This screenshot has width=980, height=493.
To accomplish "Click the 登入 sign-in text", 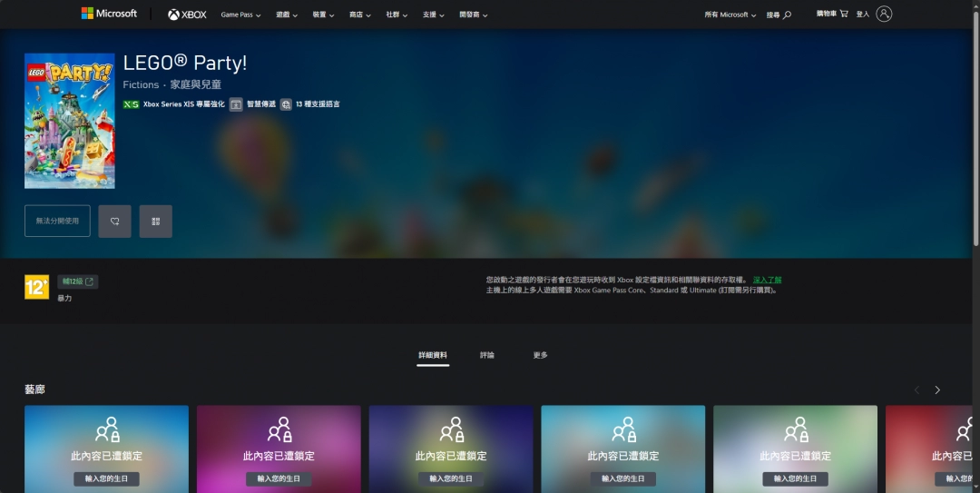I will (x=863, y=14).
